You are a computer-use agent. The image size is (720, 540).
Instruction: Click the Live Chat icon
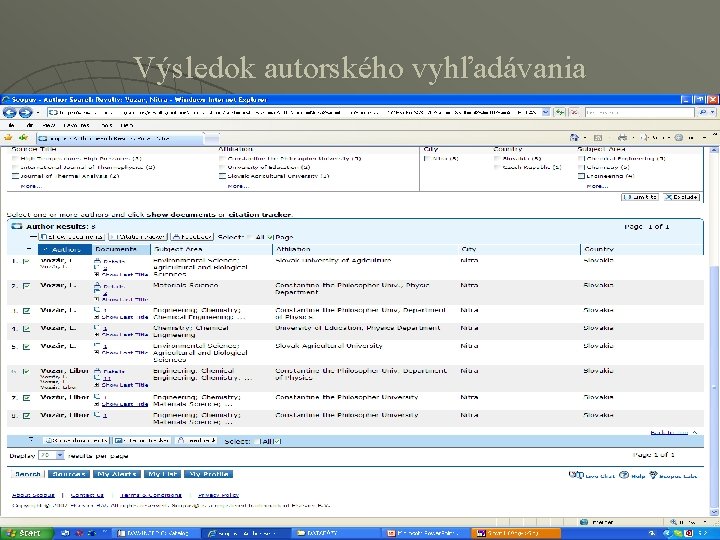coord(576,475)
